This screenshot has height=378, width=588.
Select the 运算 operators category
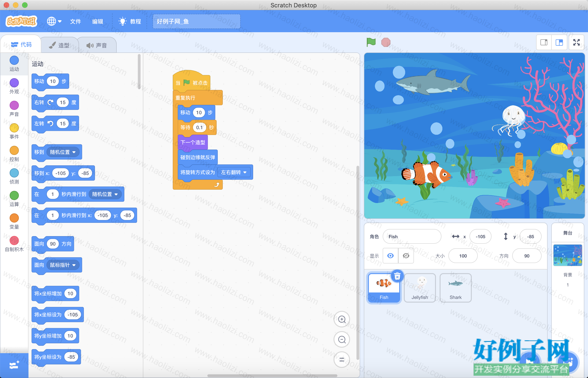click(x=14, y=199)
